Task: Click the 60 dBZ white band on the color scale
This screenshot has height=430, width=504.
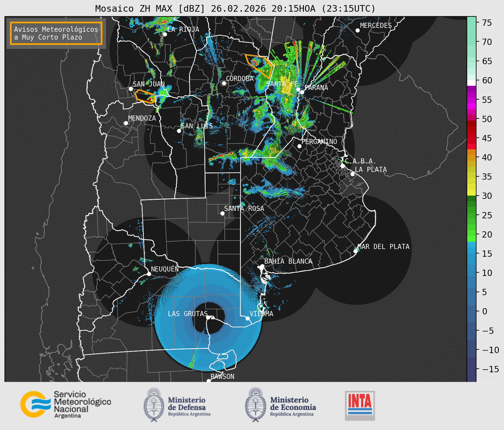Action: click(x=471, y=83)
